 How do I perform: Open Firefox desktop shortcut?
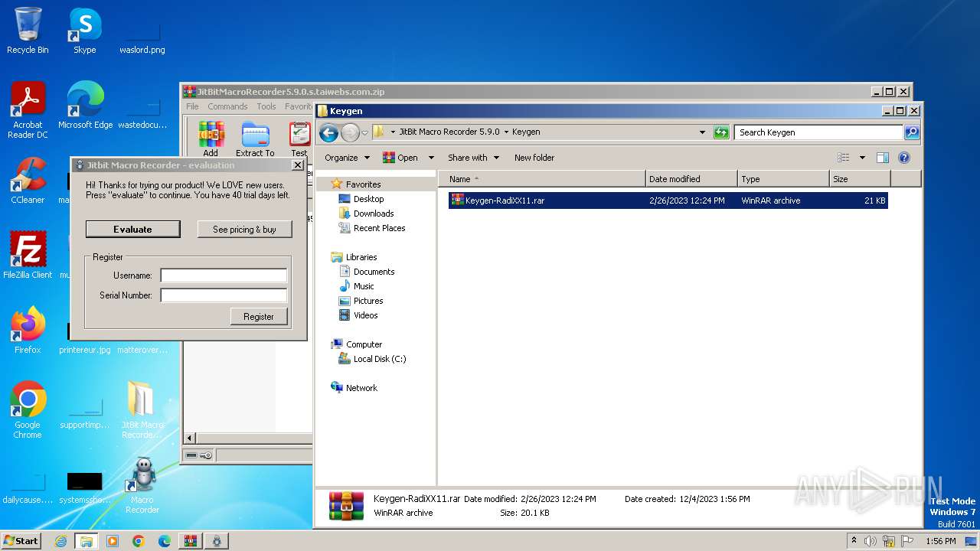tap(28, 331)
